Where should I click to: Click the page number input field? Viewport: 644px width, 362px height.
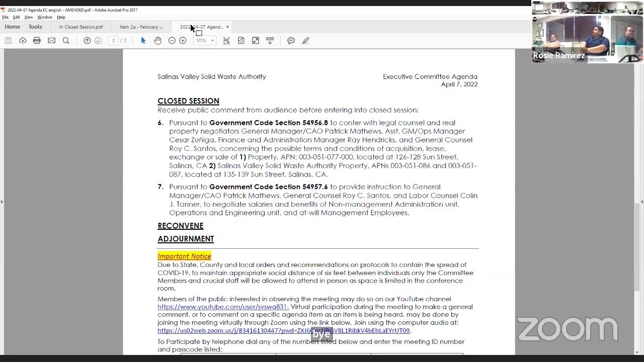(x=114, y=41)
